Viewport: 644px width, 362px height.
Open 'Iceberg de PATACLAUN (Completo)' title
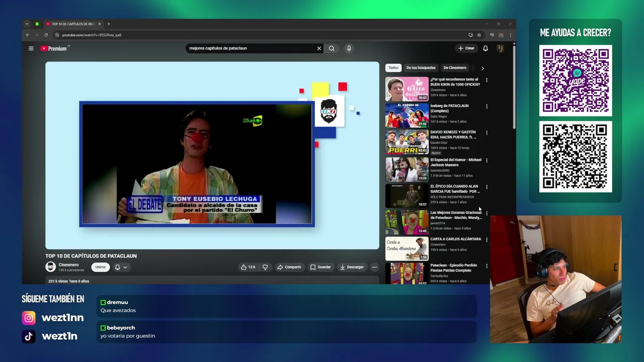(449, 108)
